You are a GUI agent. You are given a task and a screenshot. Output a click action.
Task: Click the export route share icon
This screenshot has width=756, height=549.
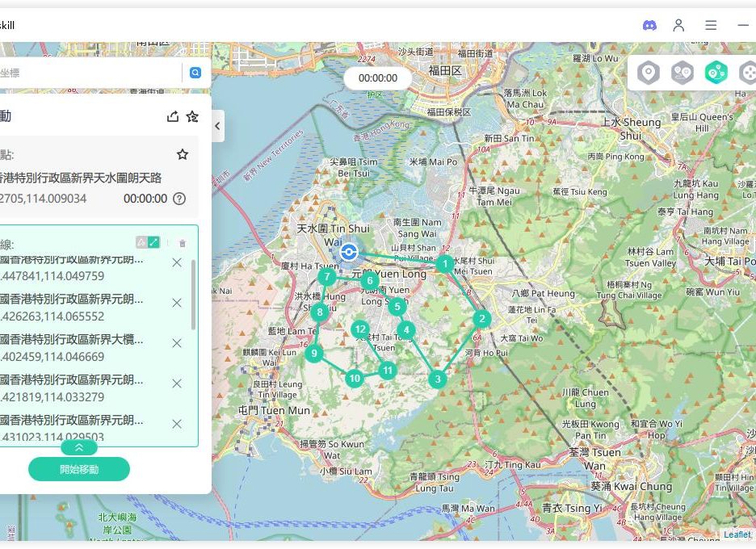click(x=172, y=116)
